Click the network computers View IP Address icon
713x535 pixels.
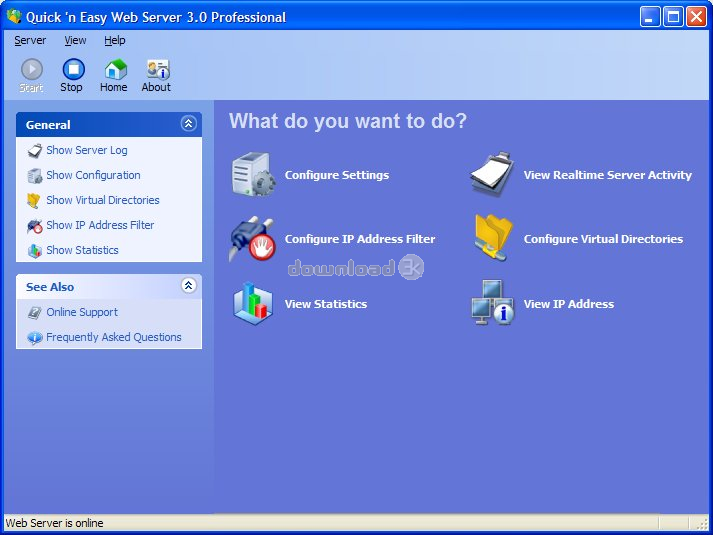click(x=492, y=302)
